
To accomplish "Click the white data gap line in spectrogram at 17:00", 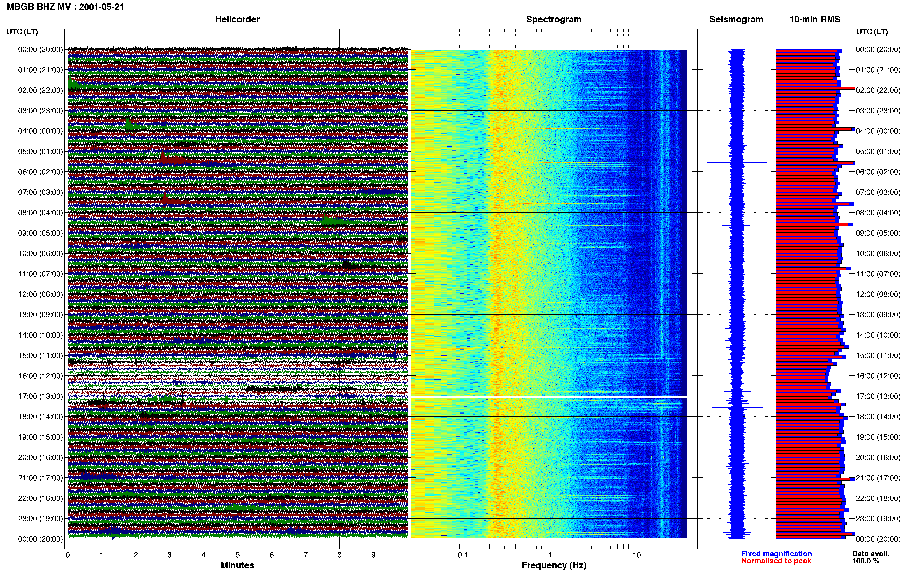I will click(549, 397).
